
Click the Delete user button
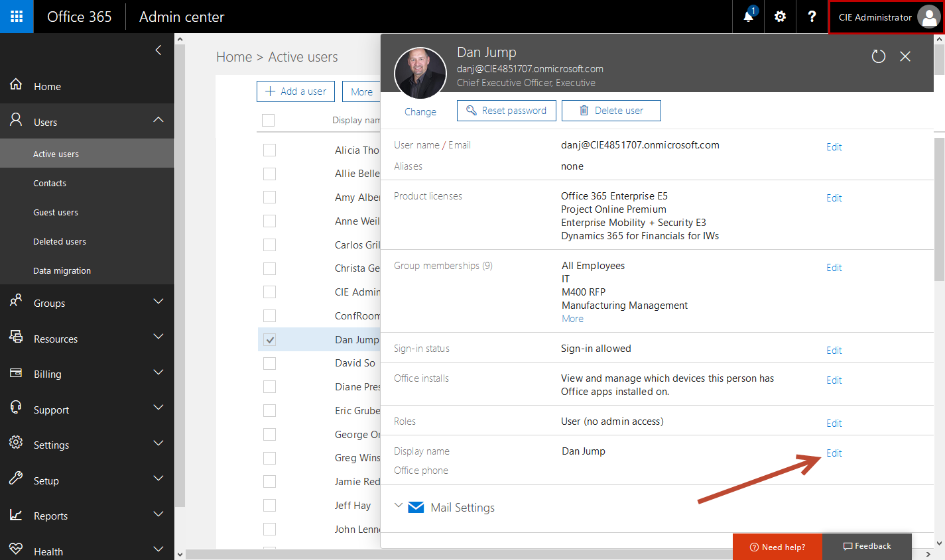pos(611,111)
